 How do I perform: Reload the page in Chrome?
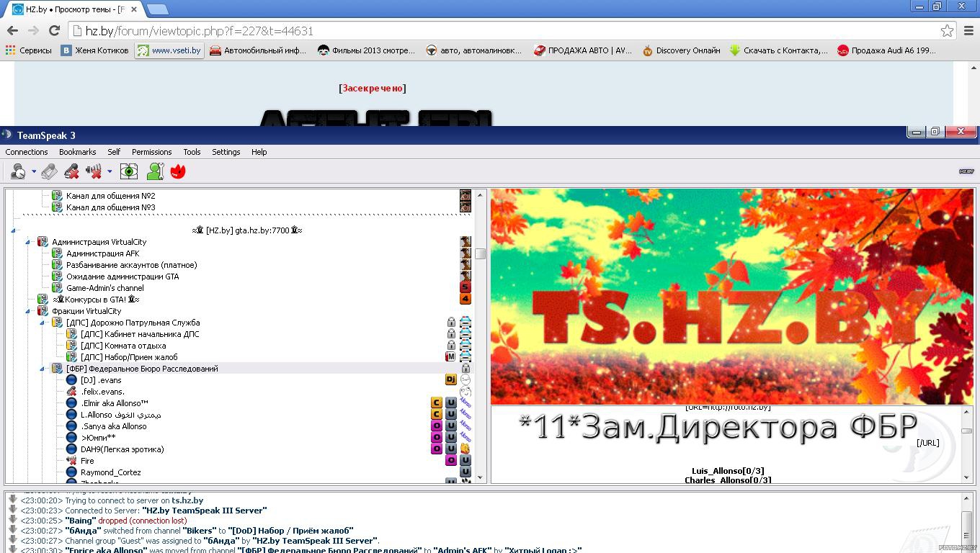pos(54,30)
